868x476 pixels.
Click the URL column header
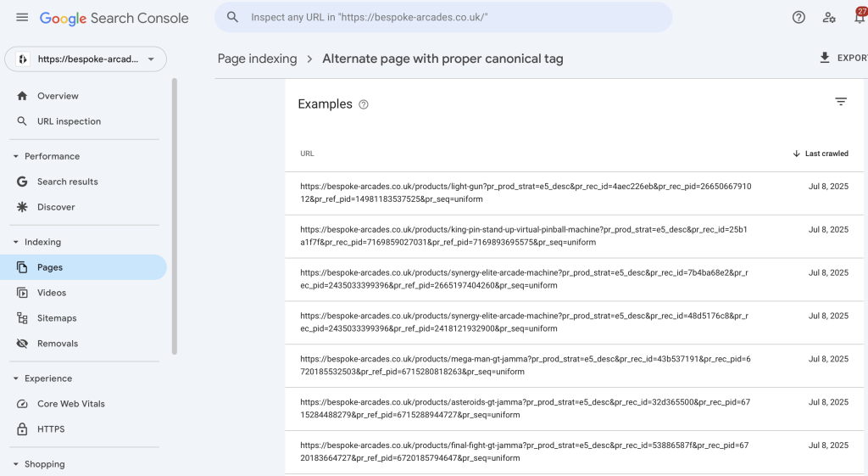coord(307,154)
